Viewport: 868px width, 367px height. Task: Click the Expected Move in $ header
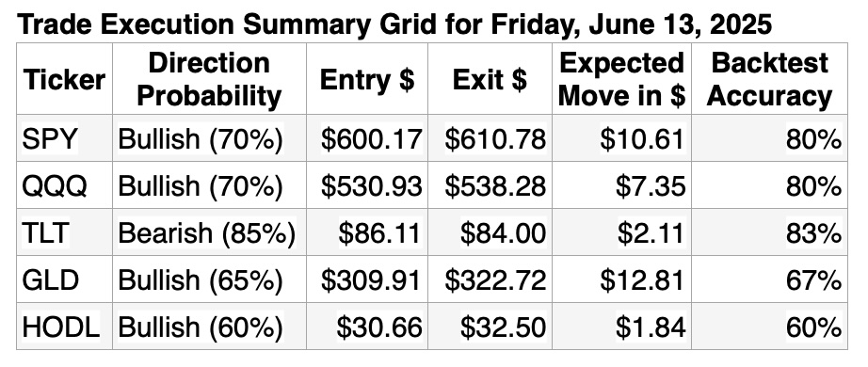pos(621,79)
